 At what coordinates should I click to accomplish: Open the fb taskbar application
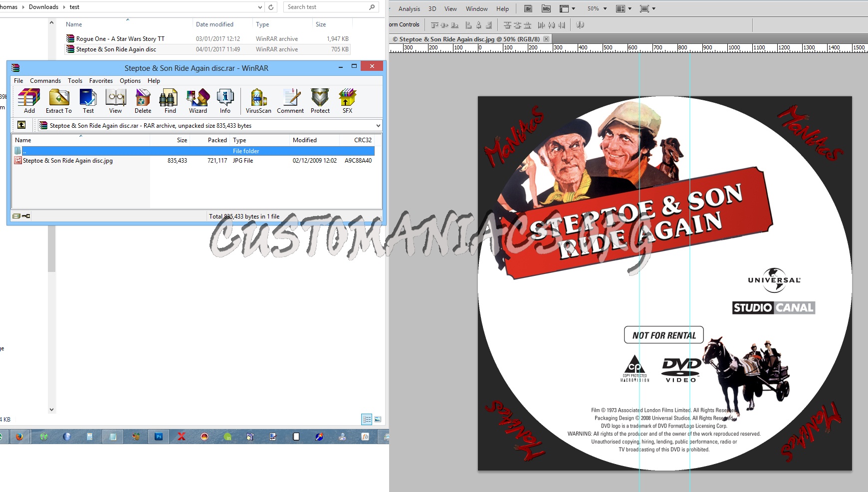click(x=365, y=437)
